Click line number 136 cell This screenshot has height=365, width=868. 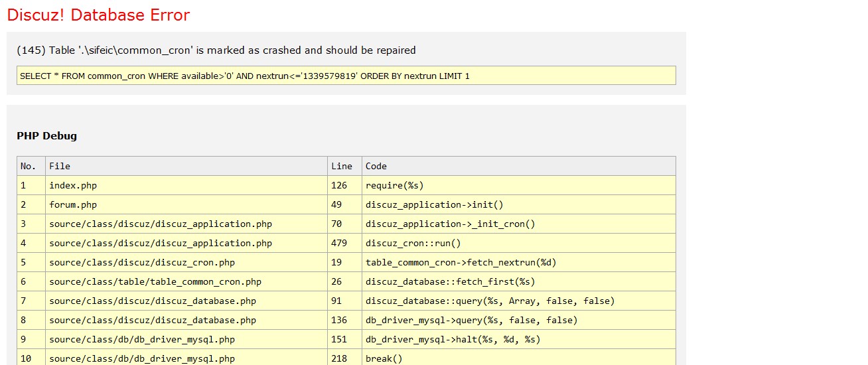coord(344,320)
